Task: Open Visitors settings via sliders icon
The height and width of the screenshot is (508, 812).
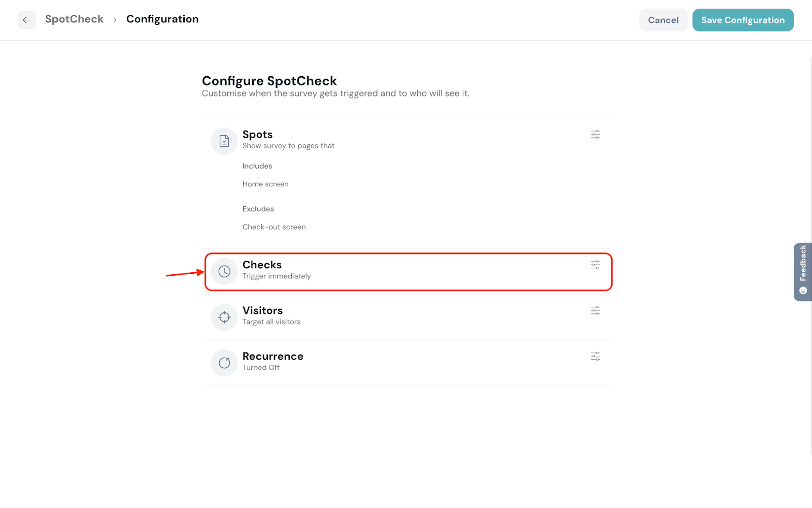Action: pos(595,310)
